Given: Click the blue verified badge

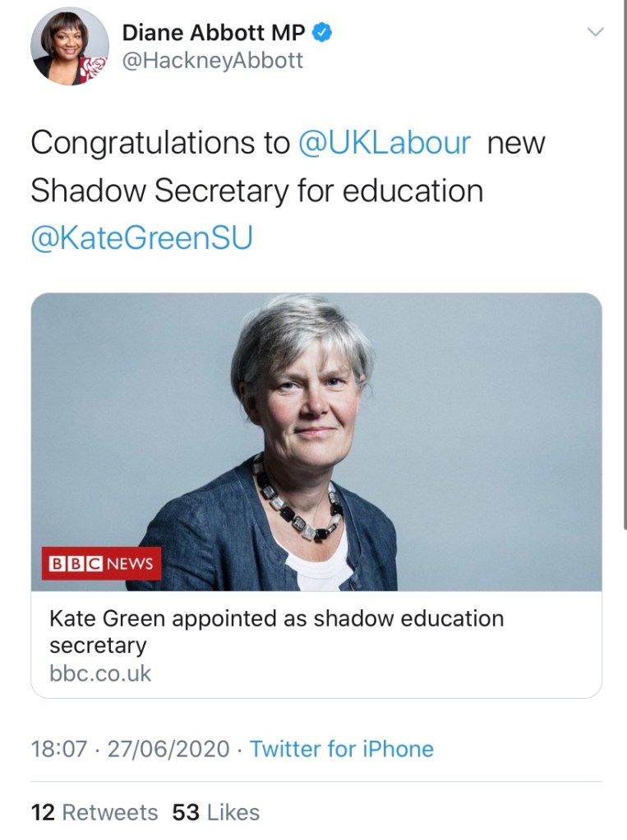Looking at the screenshot, I should (324, 33).
